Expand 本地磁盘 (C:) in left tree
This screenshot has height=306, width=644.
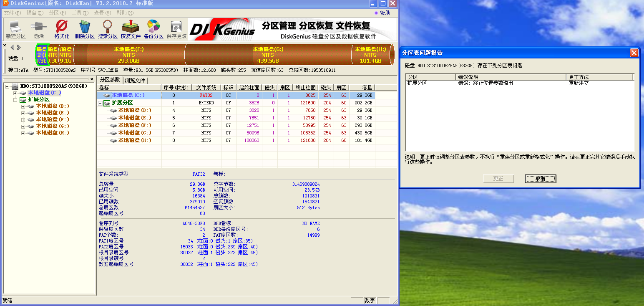tap(15, 93)
